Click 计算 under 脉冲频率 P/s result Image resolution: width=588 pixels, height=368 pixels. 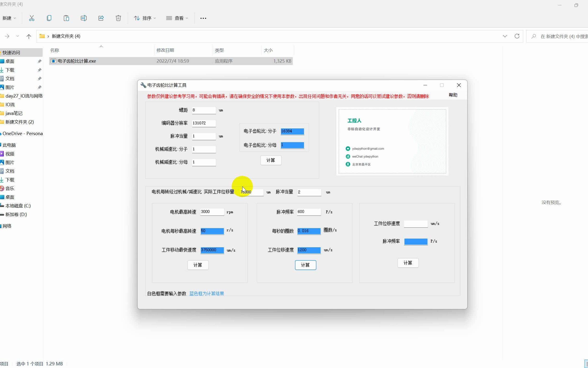click(408, 263)
